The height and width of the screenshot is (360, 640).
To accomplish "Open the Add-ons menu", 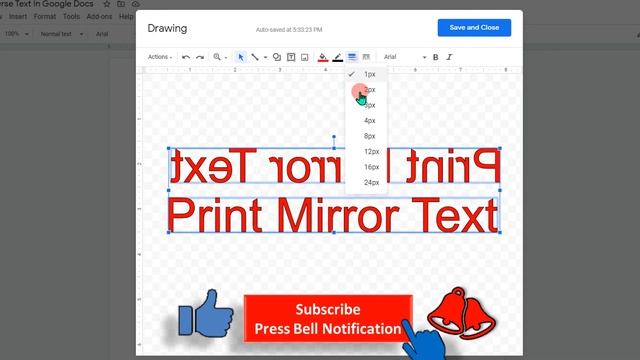I will click(x=99, y=17).
